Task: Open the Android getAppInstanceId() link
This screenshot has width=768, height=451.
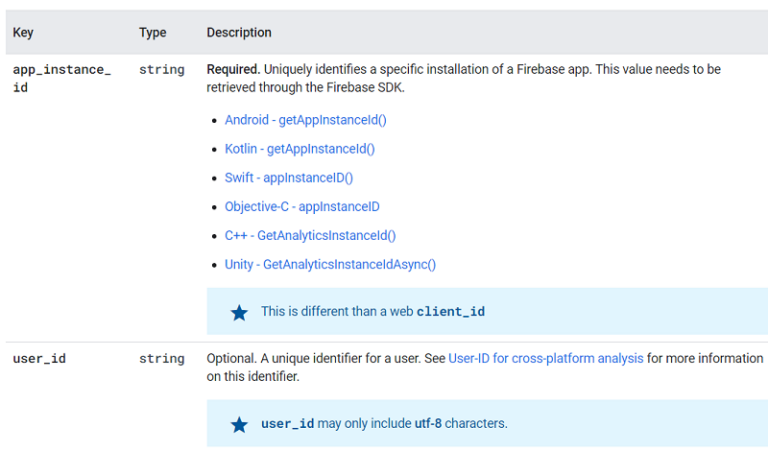Action: tap(305, 120)
